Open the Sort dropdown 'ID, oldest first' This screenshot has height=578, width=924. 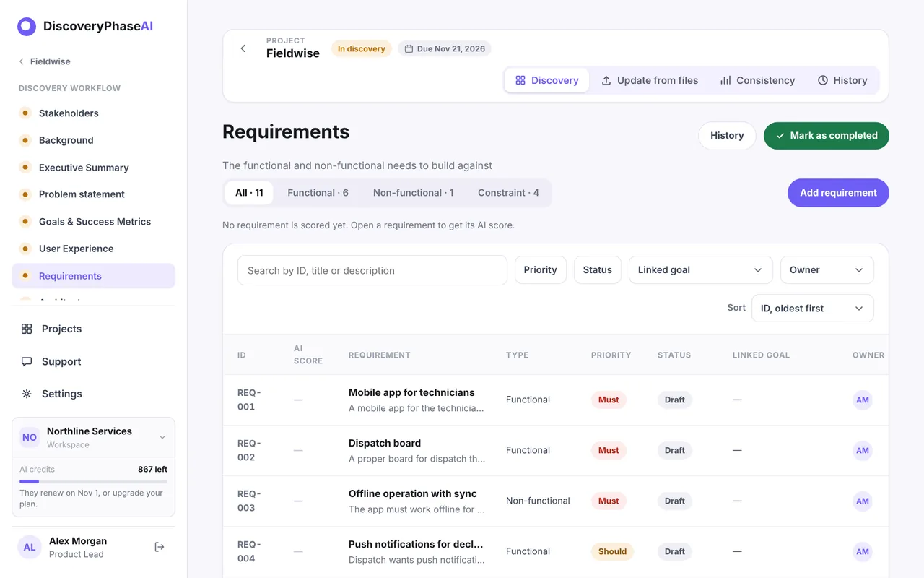pyautogui.click(x=813, y=309)
